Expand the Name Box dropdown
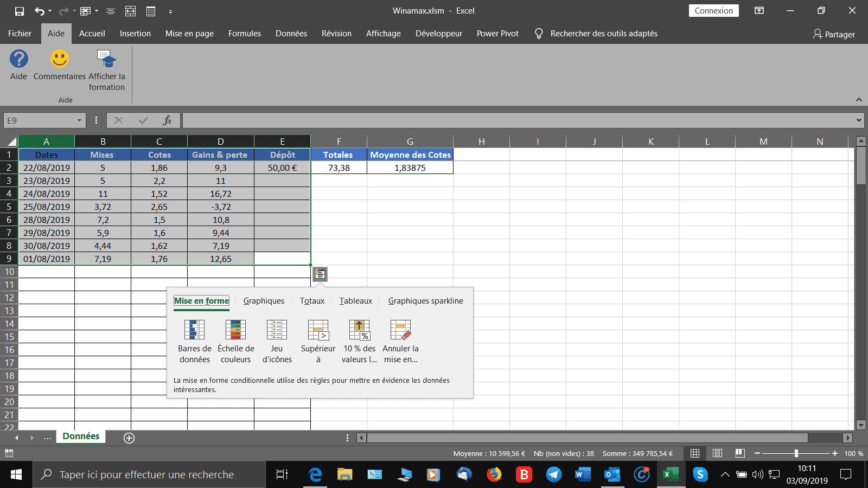Screen dimensions: 868x488 click(79, 120)
